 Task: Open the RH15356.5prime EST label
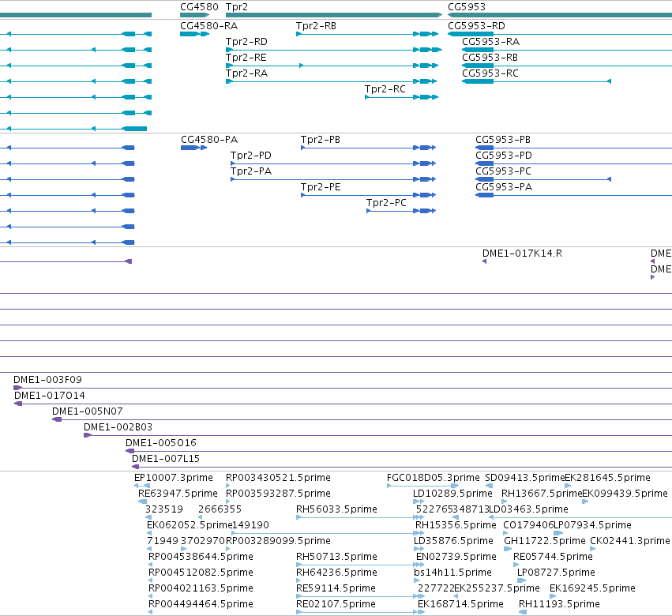pos(456,525)
